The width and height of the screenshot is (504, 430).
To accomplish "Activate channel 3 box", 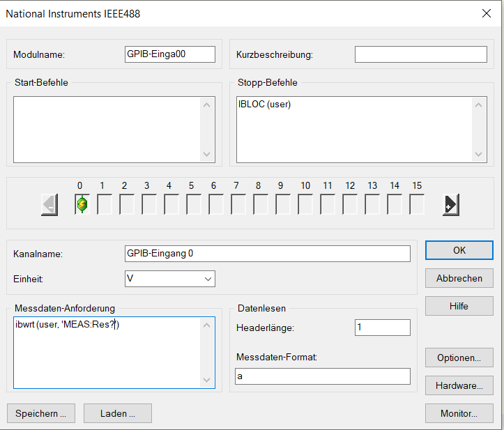I will (x=149, y=204).
